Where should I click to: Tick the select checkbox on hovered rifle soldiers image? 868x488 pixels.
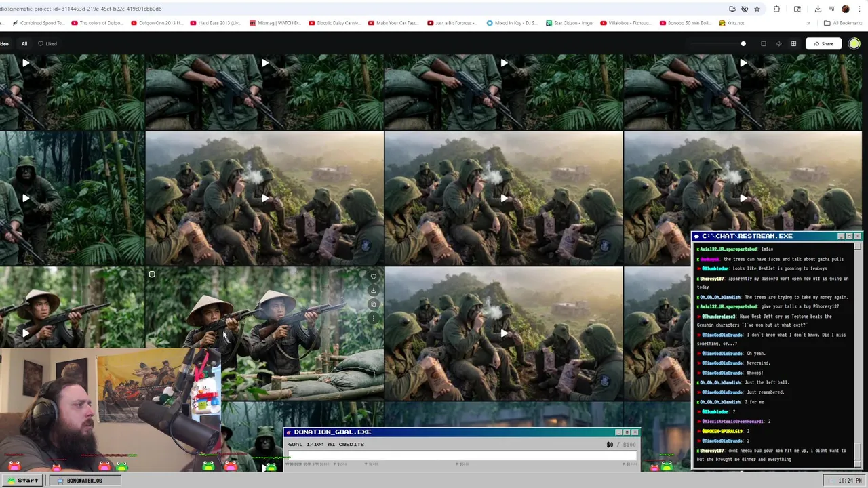point(152,274)
